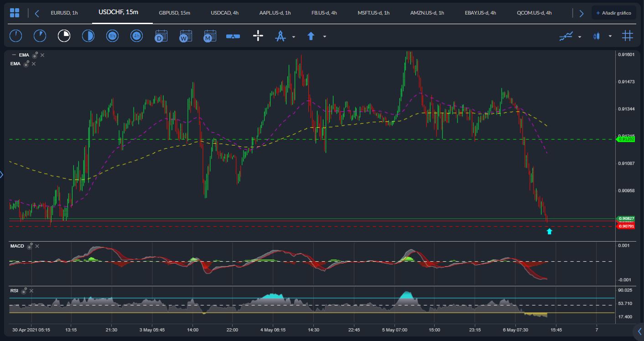The width and height of the screenshot is (644, 341).
Task: Select the 15 minute timeframe
Action: [64, 36]
